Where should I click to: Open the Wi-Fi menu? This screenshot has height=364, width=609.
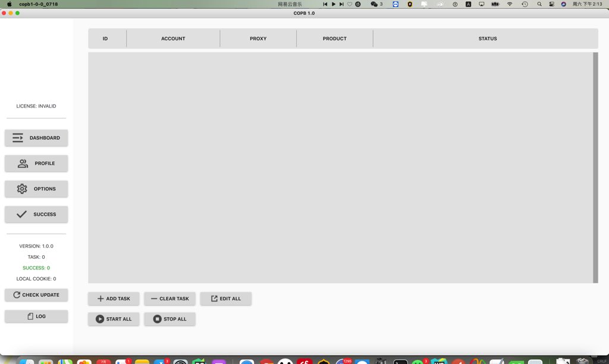(x=510, y=4)
